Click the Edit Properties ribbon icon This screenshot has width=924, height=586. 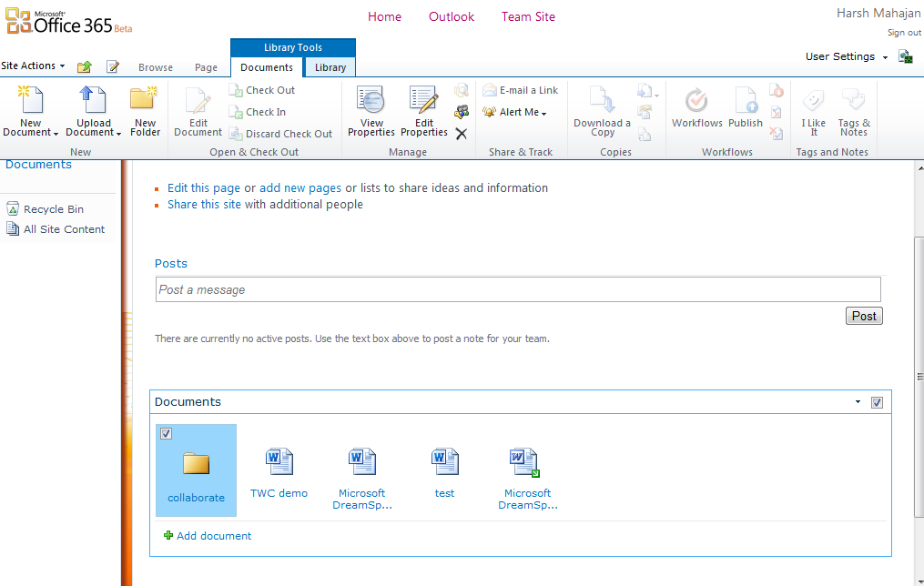click(x=424, y=100)
